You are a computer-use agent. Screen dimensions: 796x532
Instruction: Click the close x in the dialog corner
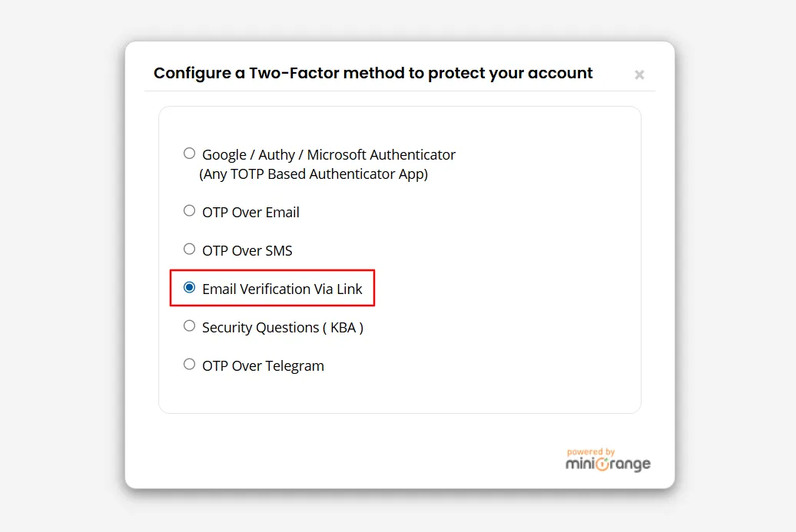[639, 74]
